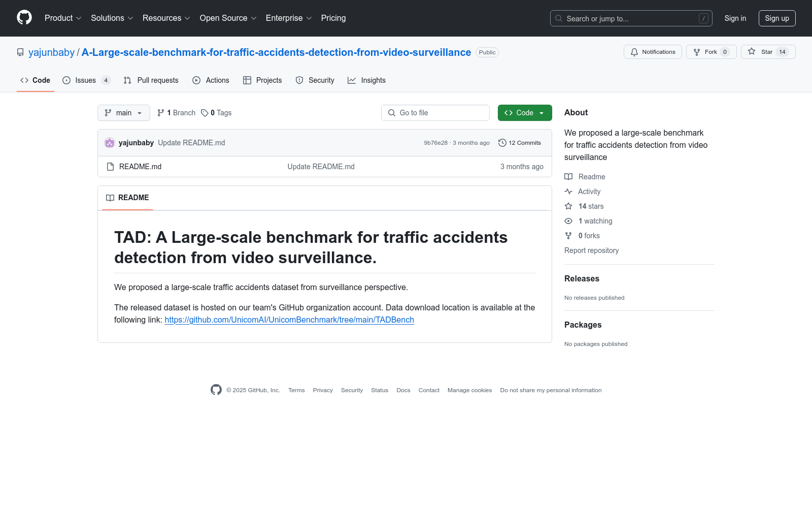Click the pulse icon beside Activity
The image size is (812, 508).
(568, 192)
